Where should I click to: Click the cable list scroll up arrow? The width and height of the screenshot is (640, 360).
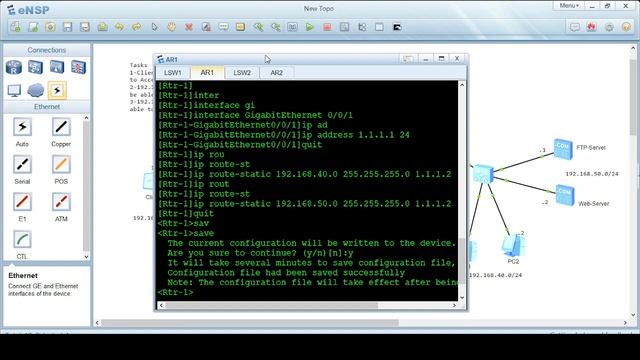pyautogui.click(x=86, y=118)
